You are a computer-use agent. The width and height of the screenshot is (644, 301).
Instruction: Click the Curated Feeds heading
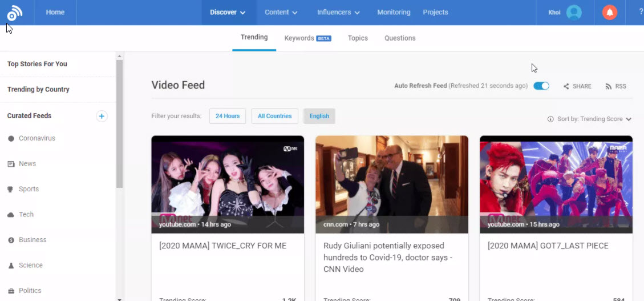(29, 116)
